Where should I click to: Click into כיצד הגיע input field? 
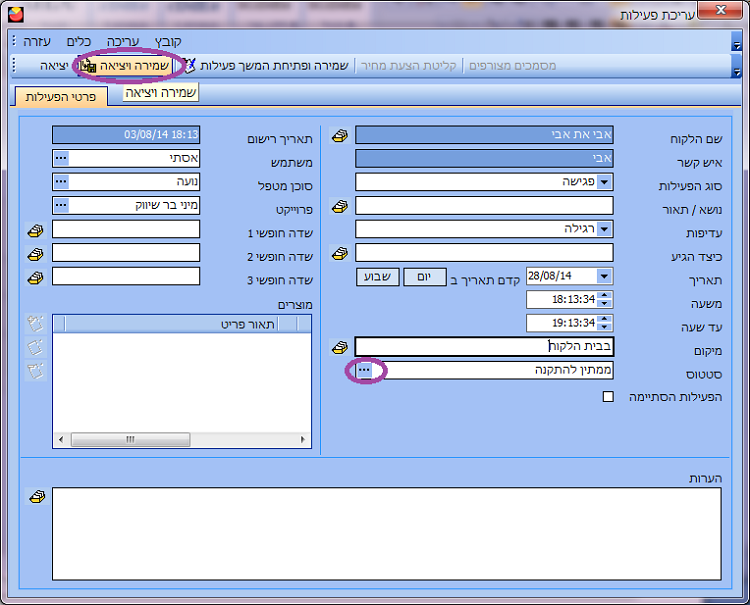pos(484,253)
